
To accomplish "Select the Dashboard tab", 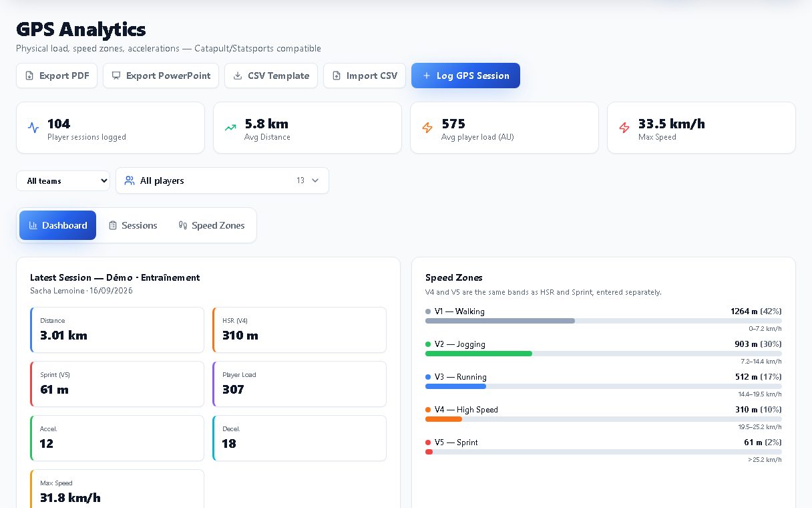I will 57,225.
